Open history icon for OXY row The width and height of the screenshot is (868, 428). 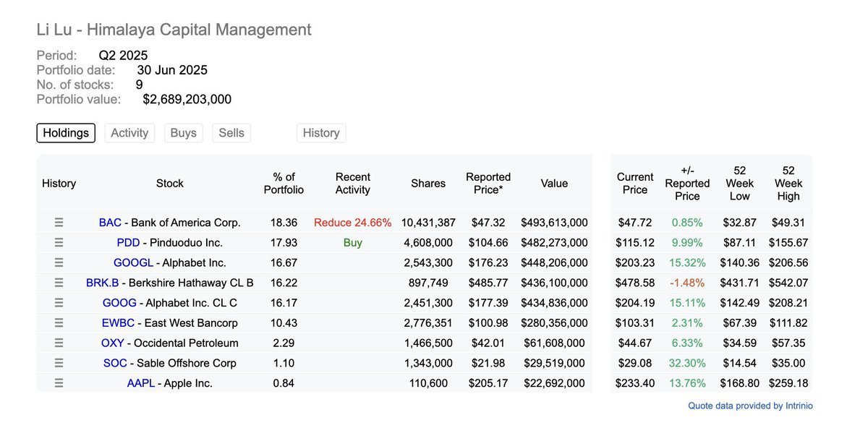59,343
